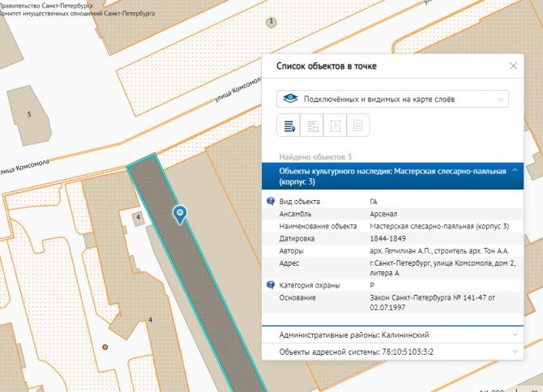The image size is (543, 392).
Task: Close the Список объектов в точке panel
Action: (x=513, y=66)
